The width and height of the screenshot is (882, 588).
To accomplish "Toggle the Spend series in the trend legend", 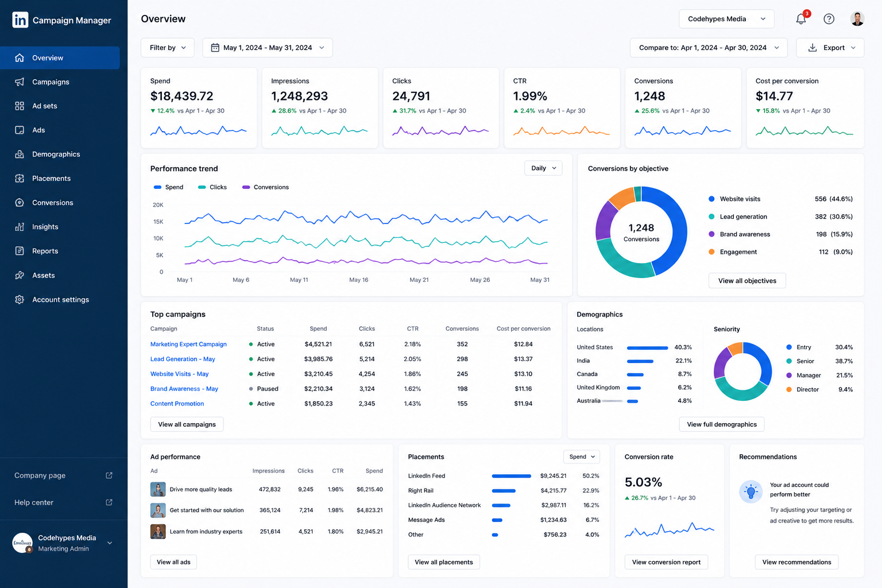I will pos(168,187).
